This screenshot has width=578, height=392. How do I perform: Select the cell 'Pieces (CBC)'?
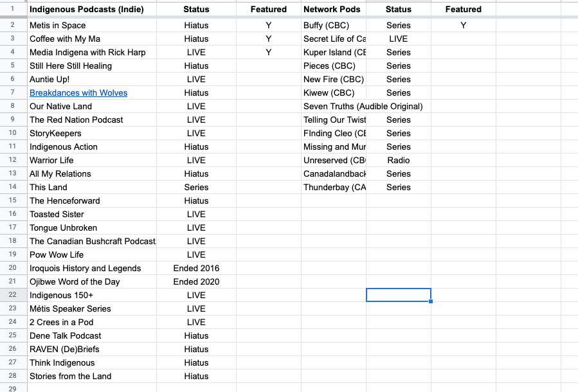click(x=334, y=66)
